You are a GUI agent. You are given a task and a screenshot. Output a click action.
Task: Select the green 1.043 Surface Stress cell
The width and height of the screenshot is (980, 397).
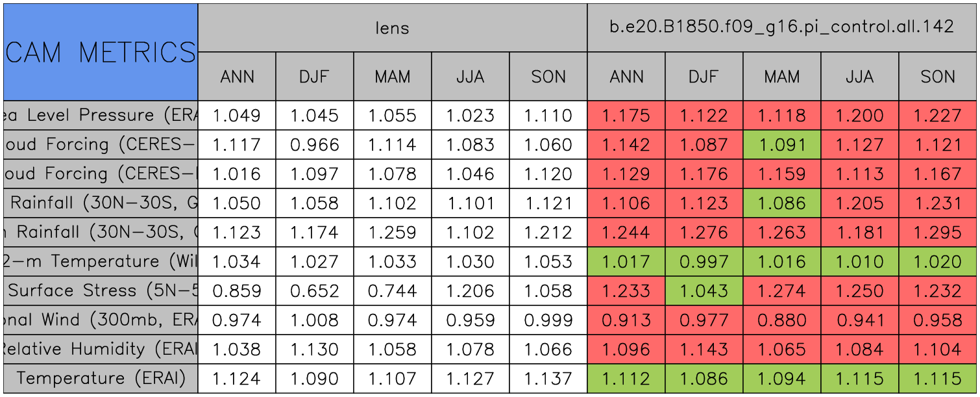pos(704,290)
